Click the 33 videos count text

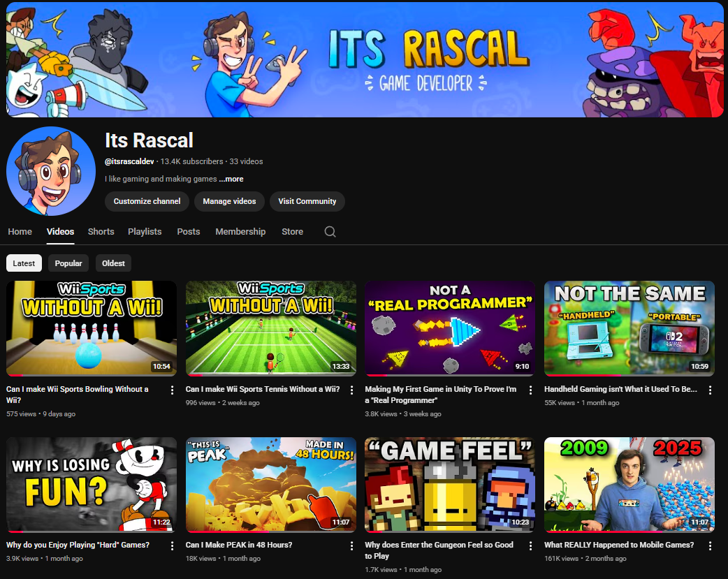[246, 161]
